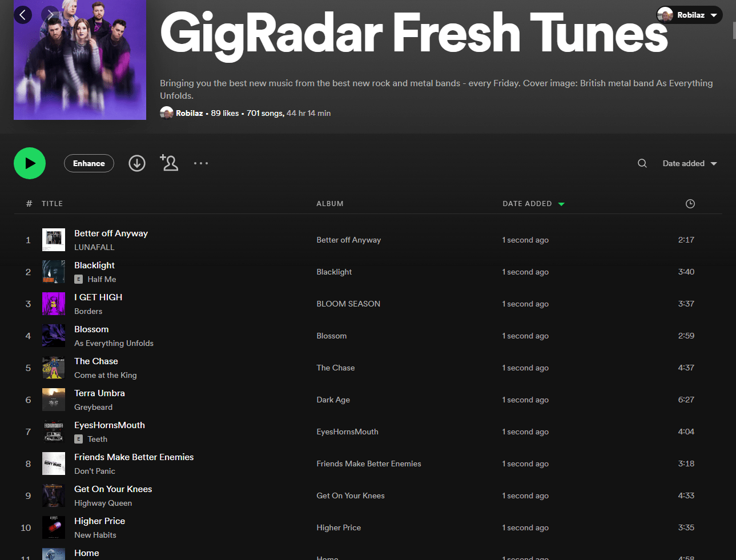Click the search in playlist magnifier icon

click(x=642, y=163)
